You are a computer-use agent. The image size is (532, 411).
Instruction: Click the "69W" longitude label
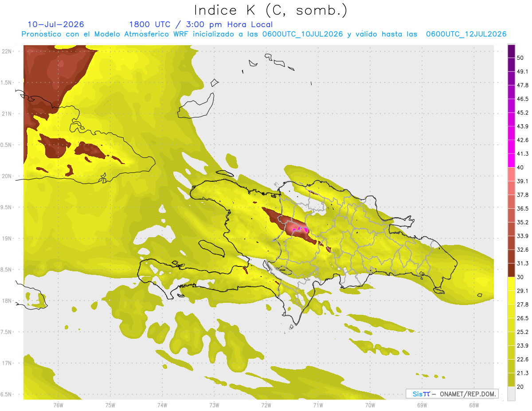click(x=422, y=405)
